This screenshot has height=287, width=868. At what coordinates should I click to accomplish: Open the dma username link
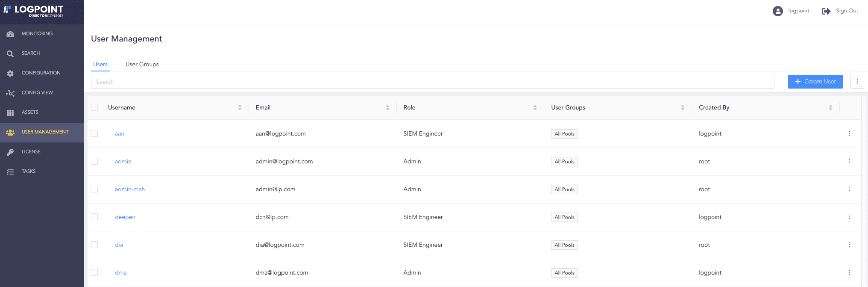(120, 272)
